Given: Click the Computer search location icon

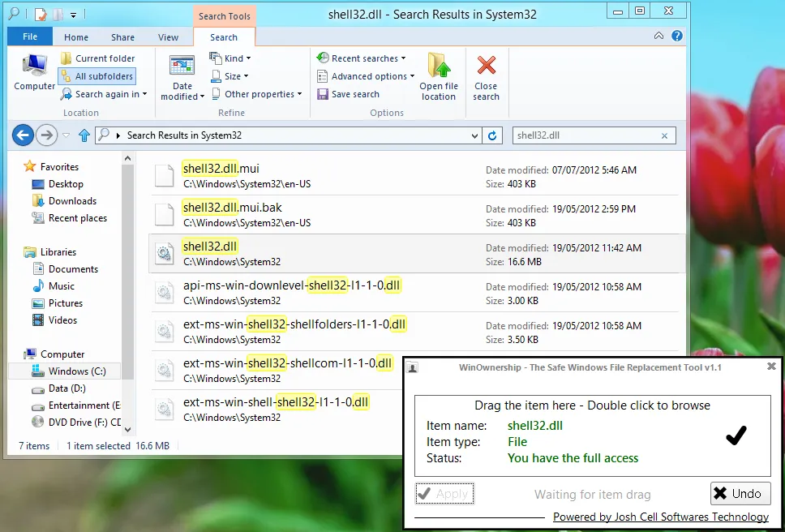Looking at the screenshot, I should [x=35, y=73].
